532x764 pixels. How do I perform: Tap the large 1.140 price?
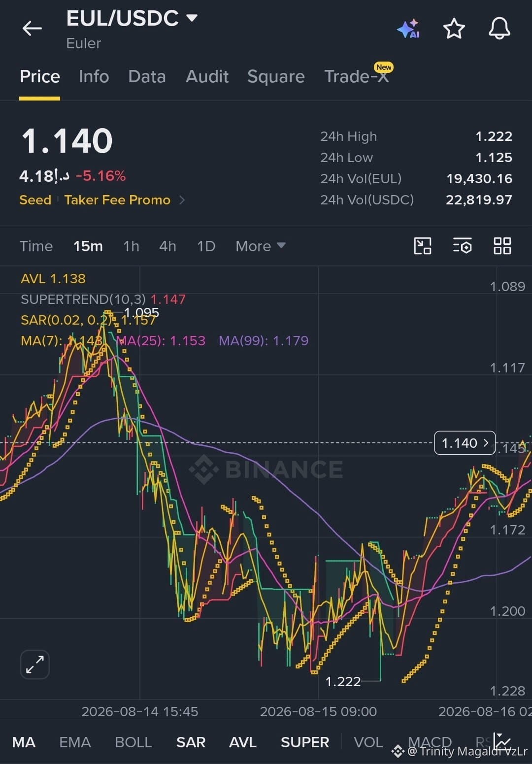click(x=67, y=141)
